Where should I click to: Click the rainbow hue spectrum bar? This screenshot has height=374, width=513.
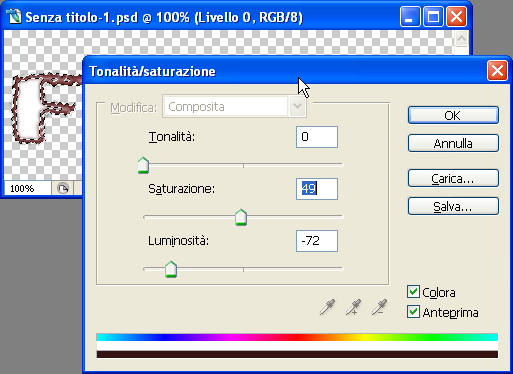pyautogui.click(x=297, y=337)
